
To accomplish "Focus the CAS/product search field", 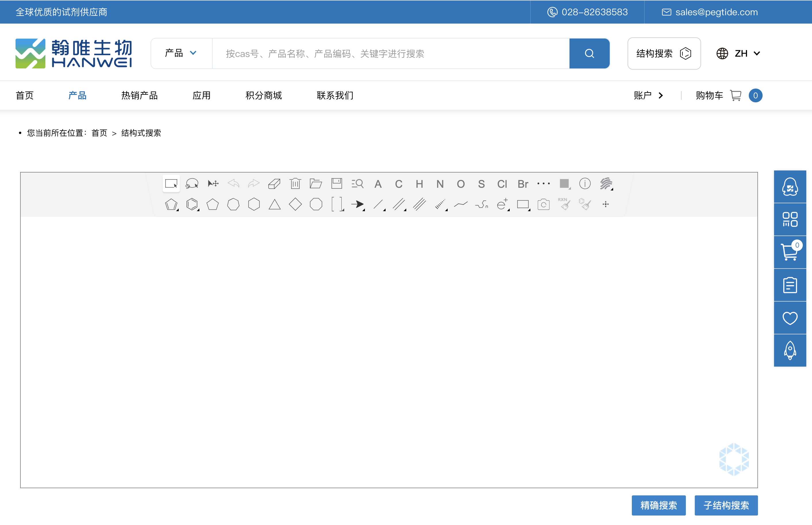I will click(391, 53).
